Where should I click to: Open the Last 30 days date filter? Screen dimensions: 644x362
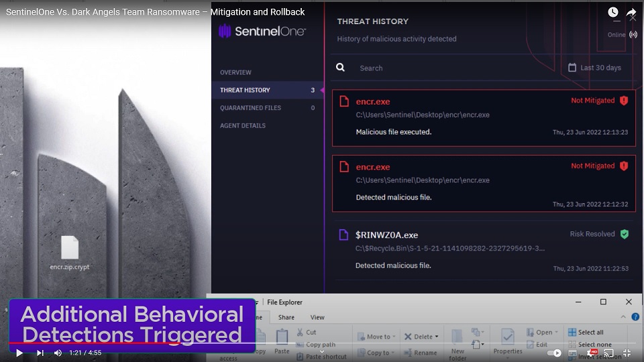pos(594,68)
